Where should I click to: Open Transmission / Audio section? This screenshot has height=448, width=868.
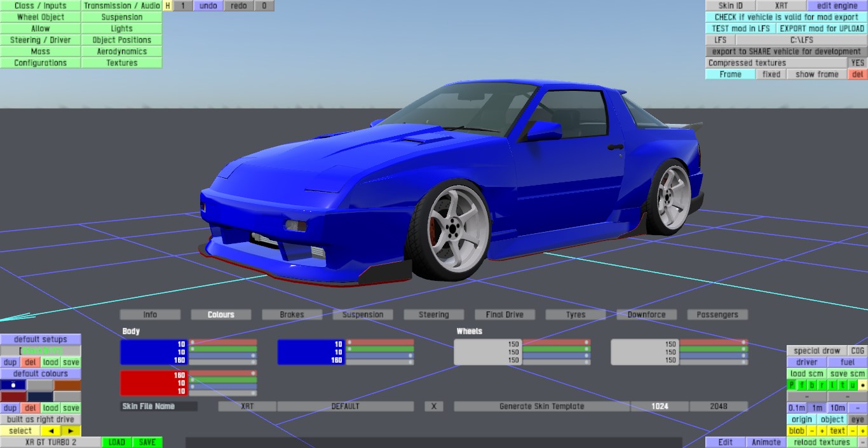122,6
